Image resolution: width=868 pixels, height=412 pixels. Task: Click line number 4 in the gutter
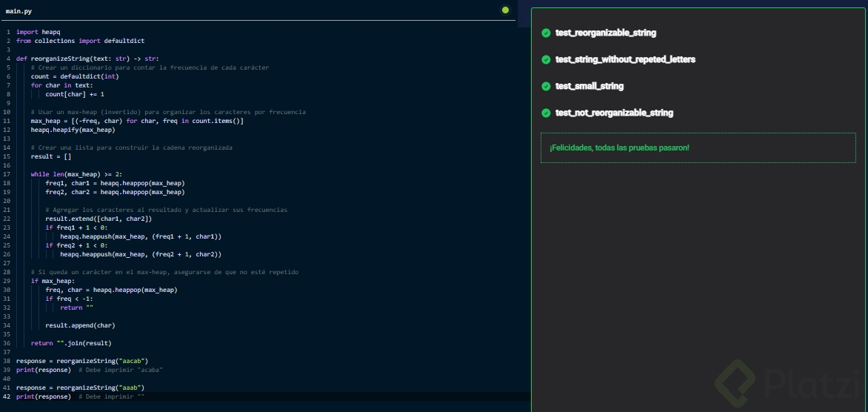[7, 59]
